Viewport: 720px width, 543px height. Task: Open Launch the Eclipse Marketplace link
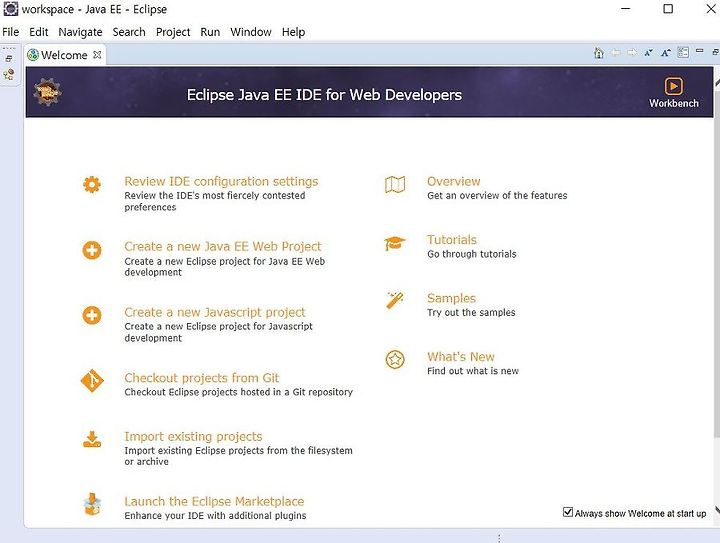[x=214, y=501]
